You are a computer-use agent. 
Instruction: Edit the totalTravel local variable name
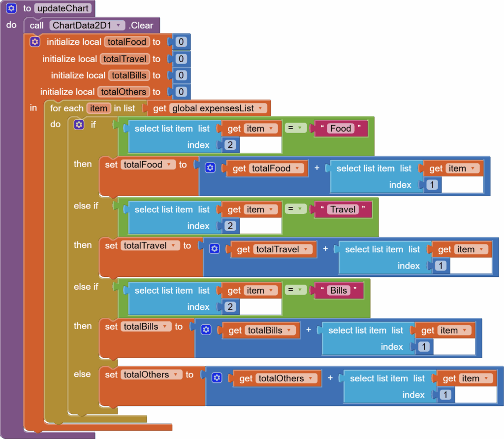(124, 59)
